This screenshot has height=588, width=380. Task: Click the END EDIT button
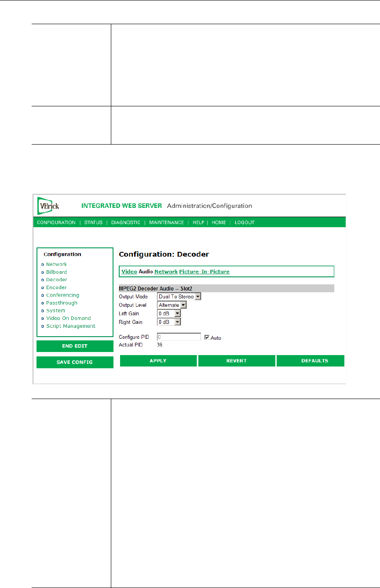tap(75, 346)
